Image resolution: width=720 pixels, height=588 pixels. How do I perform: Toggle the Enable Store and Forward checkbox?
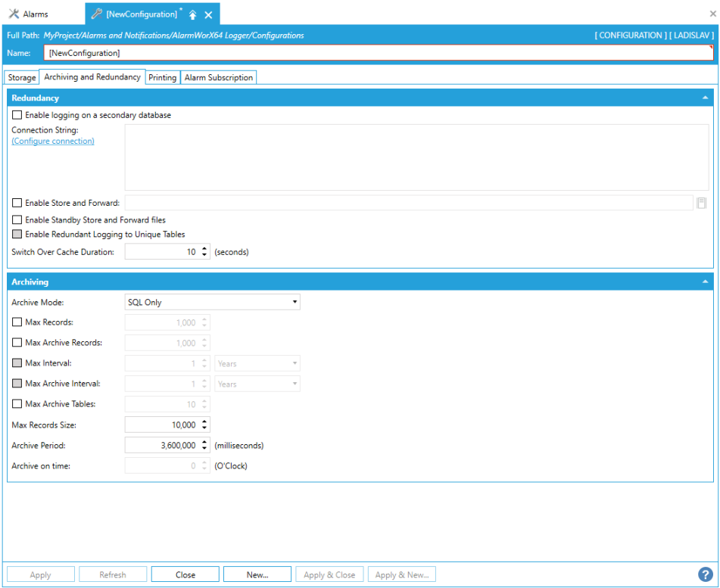[17, 203]
